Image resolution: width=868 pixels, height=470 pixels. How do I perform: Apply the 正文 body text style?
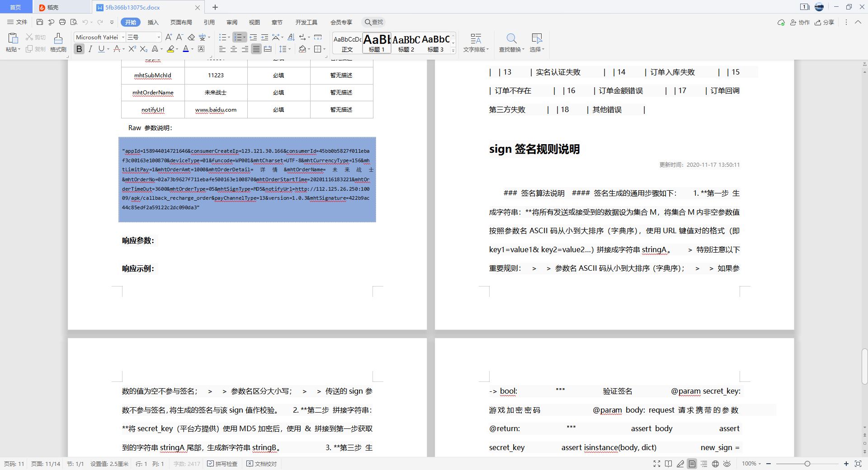click(347, 43)
